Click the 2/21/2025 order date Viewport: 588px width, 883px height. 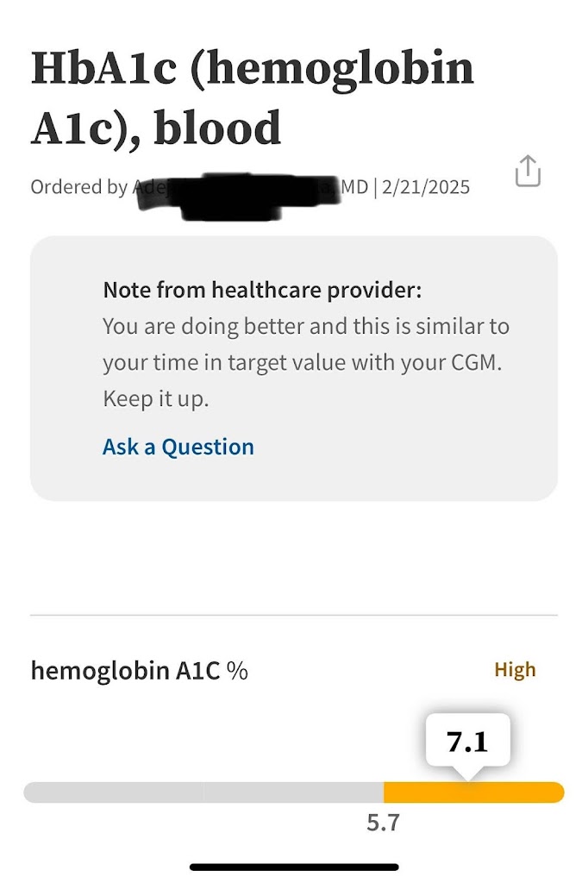tap(426, 187)
